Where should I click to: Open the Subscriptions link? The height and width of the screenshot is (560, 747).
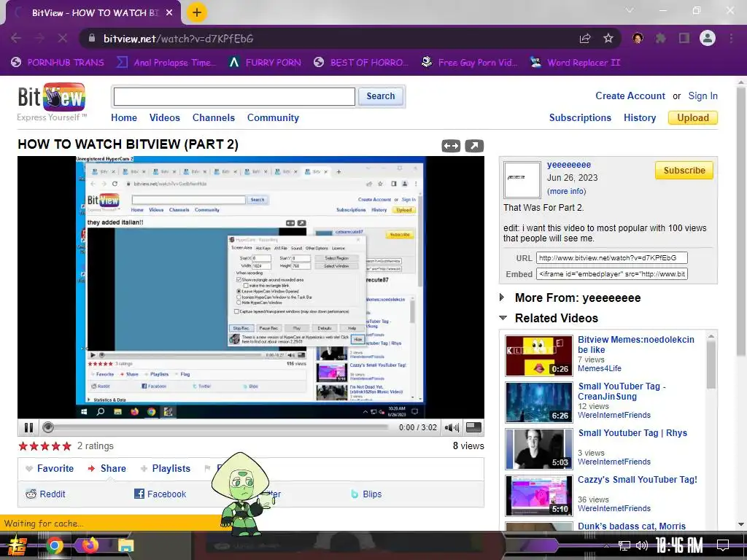pos(580,117)
